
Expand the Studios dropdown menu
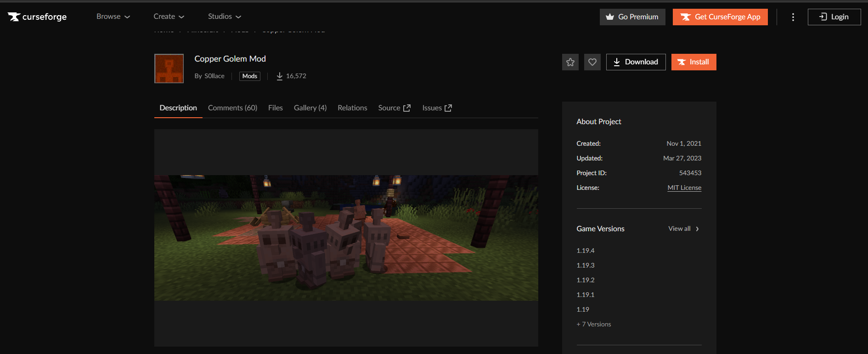(x=224, y=17)
